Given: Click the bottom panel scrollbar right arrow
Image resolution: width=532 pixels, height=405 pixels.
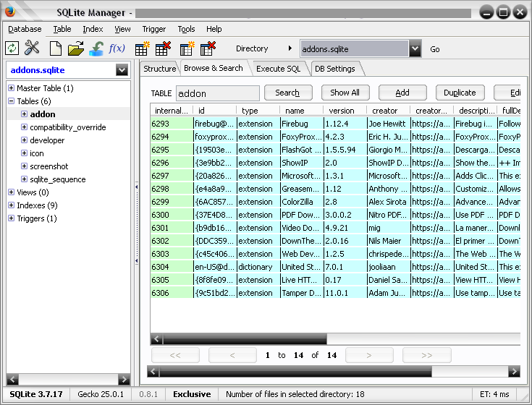Looking at the screenshot, I should click(x=514, y=372).
